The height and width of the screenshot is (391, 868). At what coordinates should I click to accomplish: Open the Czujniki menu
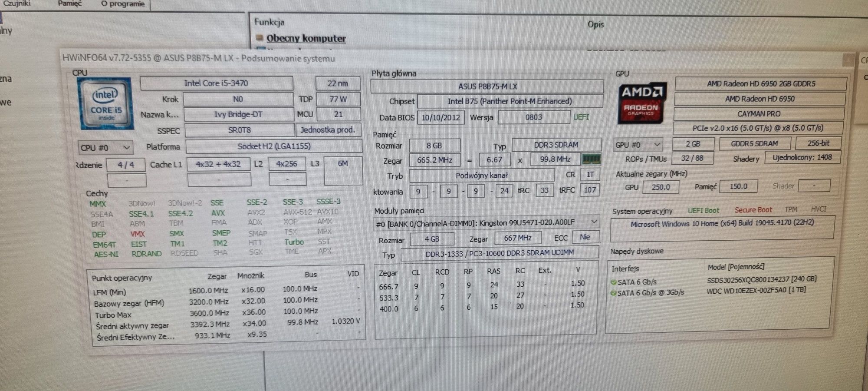tap(17, 3)
